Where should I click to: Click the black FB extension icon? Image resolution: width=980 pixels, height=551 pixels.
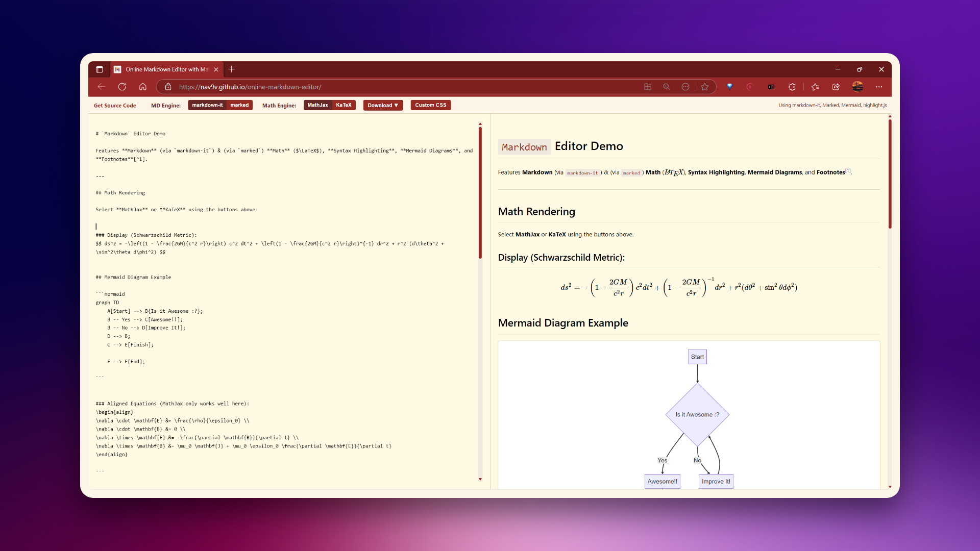771,87
